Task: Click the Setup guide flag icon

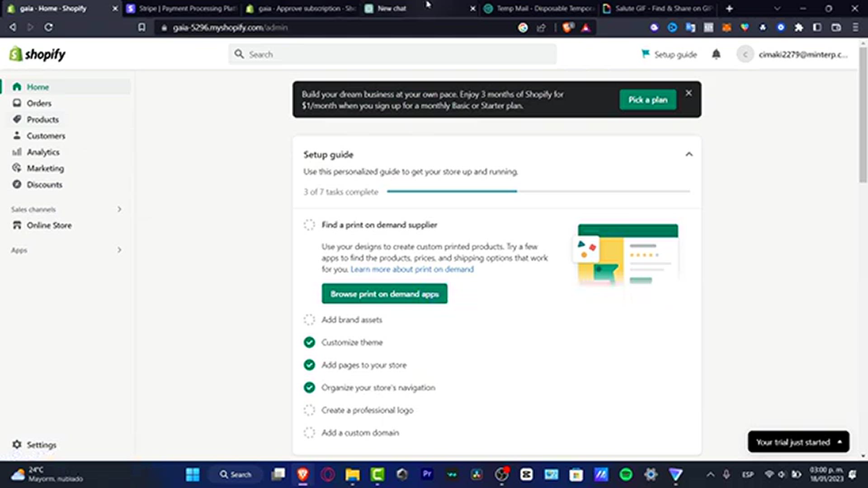Action: click(645, 54)
